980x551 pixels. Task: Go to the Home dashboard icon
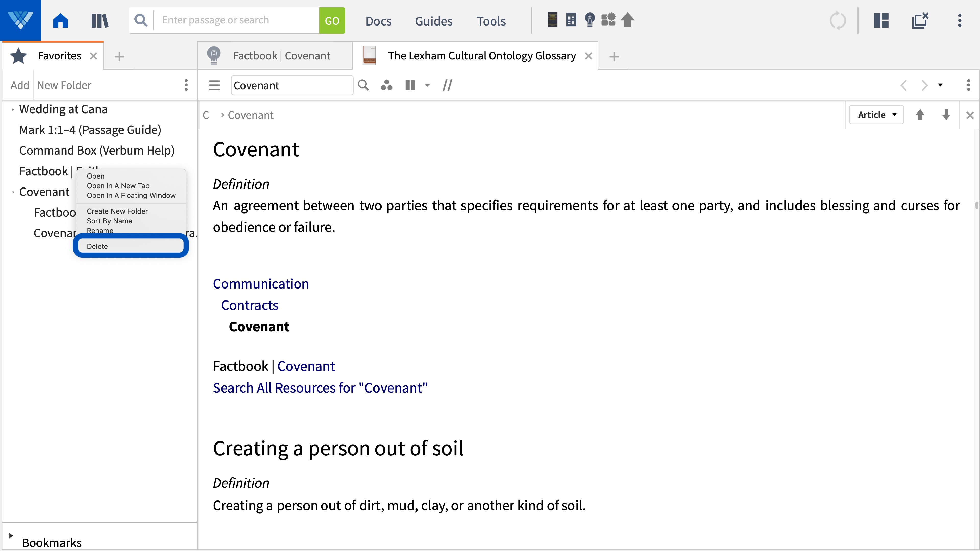(x=60, y=20)
